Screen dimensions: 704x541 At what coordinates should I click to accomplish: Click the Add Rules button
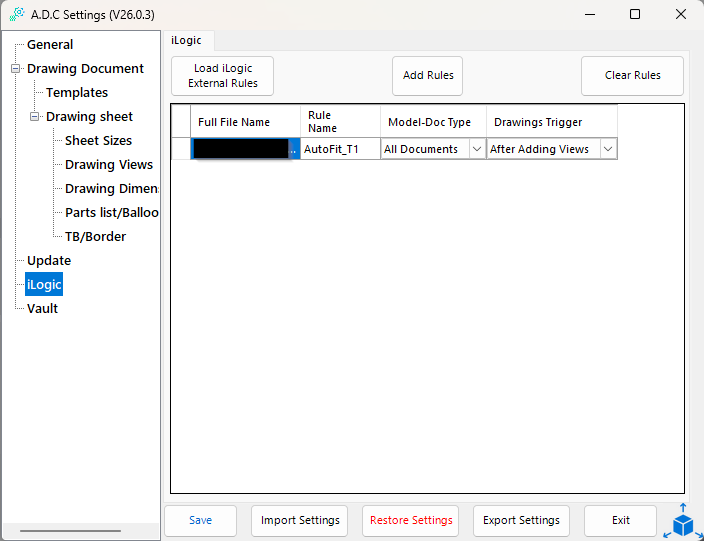(x=427, y=76)
